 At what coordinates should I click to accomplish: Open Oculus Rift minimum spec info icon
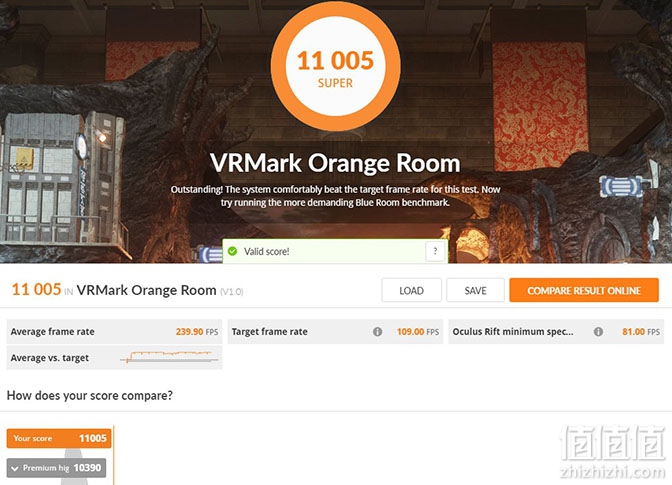point(598,332)
